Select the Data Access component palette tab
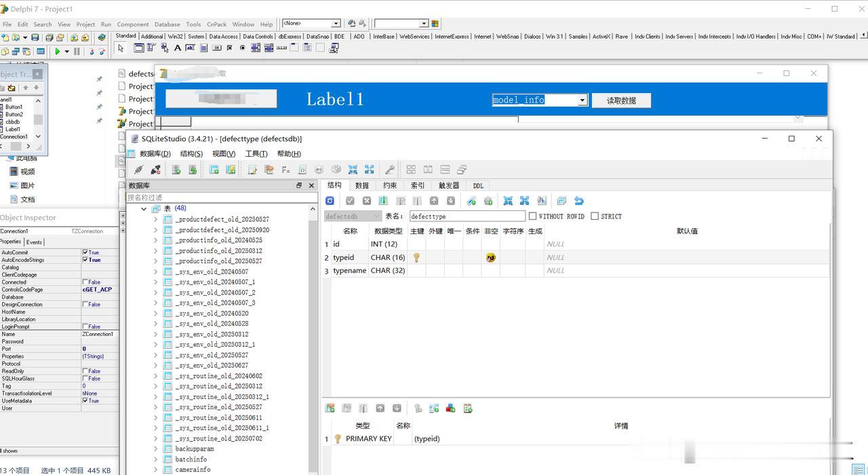Image resolution: width=868 pixels, height=475 pixels. pyautogui.click(x=224, y=37)
